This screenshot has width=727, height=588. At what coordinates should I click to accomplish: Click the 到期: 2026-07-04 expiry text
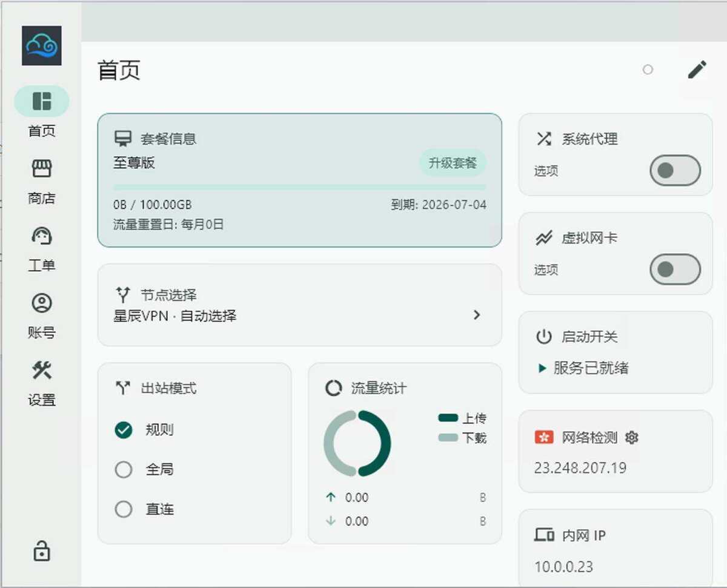[439, 205]
